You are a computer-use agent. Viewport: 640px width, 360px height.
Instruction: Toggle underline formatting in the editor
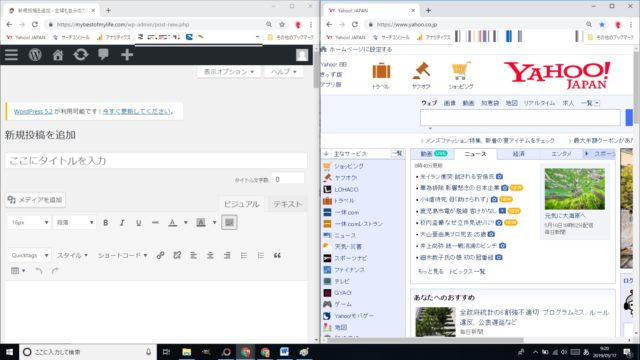coord(139,222)
